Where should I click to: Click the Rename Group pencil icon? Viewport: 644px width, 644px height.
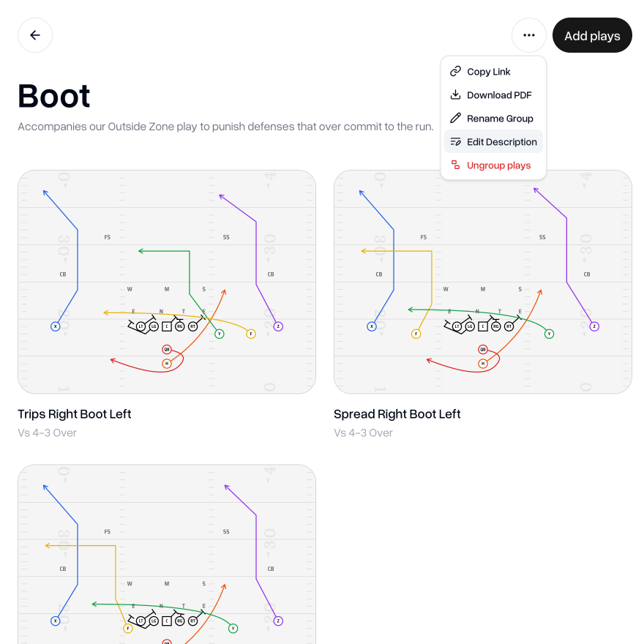[455, 119]
